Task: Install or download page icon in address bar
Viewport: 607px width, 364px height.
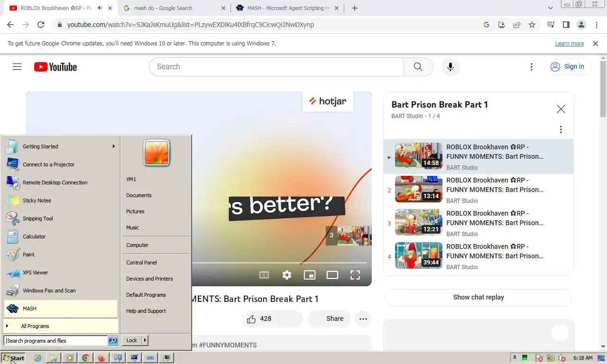Action: coord(502,25)
